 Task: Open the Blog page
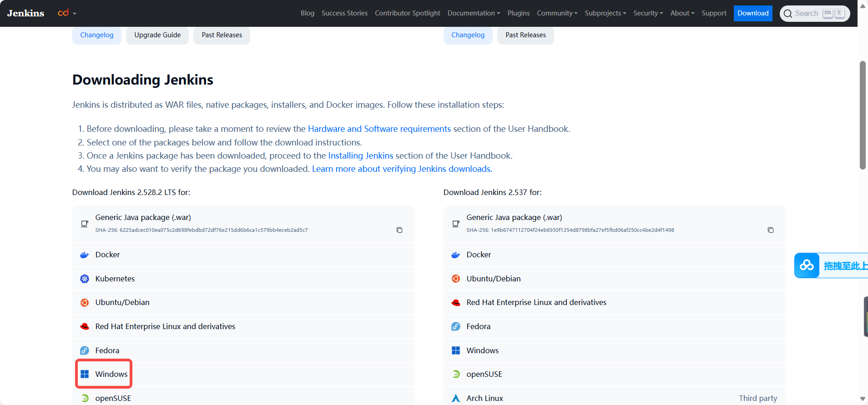307,13
